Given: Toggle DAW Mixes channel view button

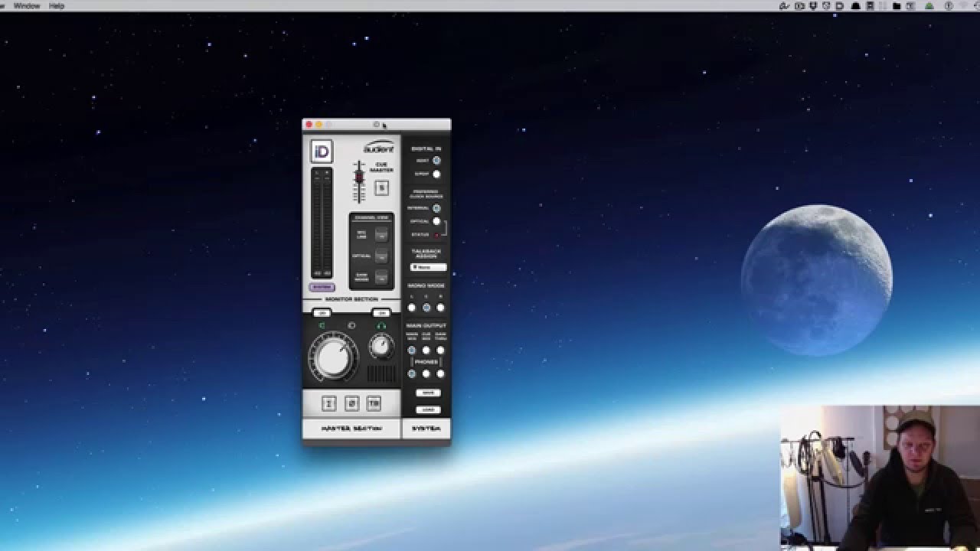Looking at the screenshot, I should click(x=381, y=277).
